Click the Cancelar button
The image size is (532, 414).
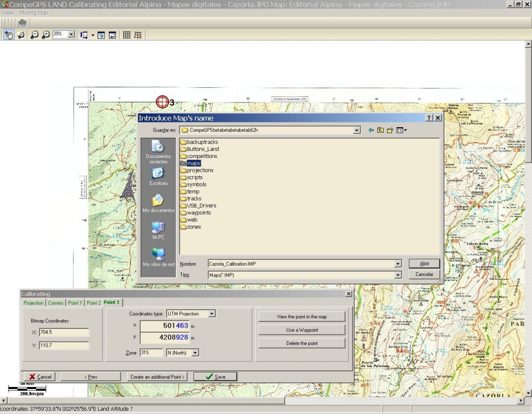[424, 274]
